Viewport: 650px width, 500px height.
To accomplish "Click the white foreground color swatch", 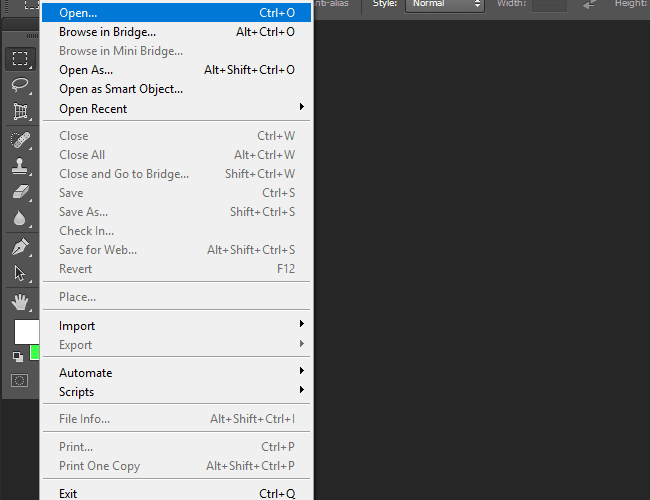I will (27, 332).
